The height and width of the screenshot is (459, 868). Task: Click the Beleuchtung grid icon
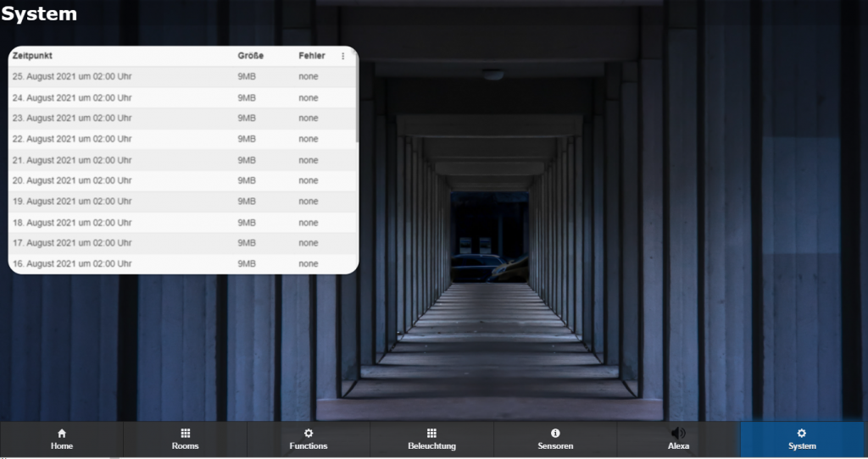[431, 433]
